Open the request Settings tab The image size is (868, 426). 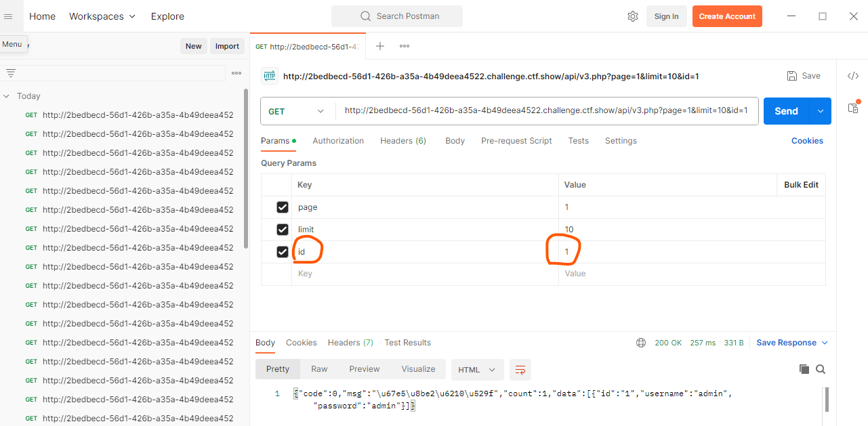pyautogui.click(x=621, y=141)
